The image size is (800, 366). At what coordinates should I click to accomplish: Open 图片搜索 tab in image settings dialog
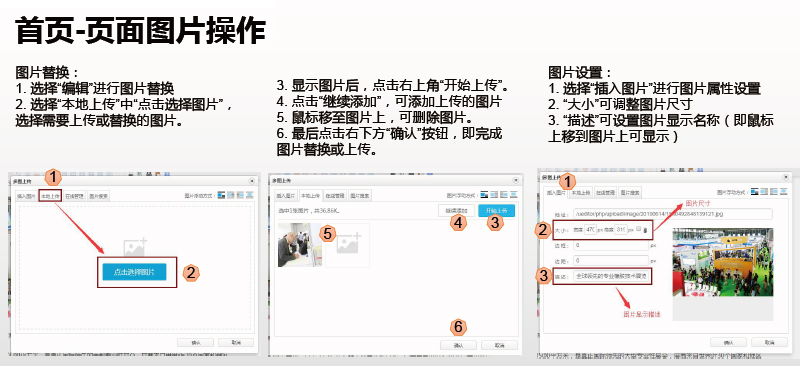coord(630,192)
